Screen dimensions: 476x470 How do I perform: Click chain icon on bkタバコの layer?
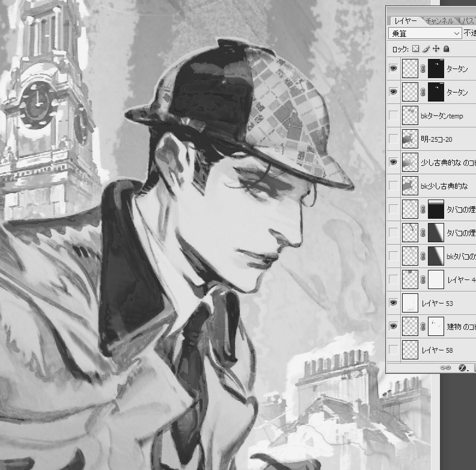click(423, 256)
